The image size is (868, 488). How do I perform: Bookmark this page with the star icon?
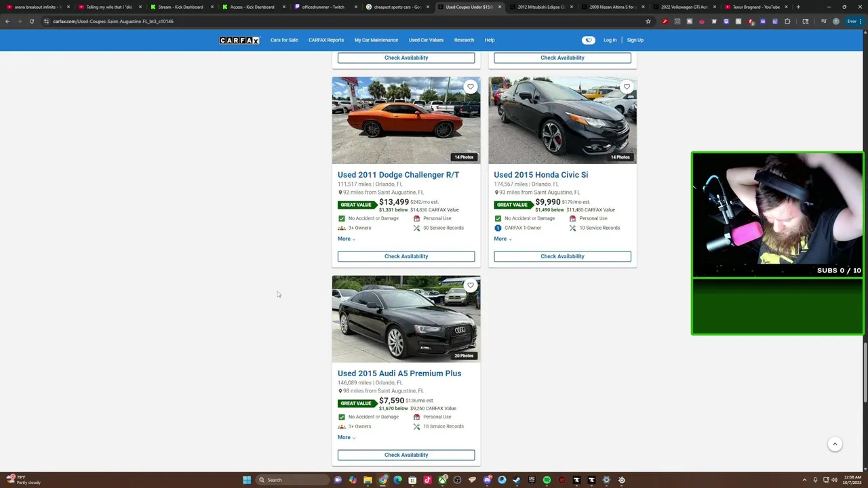pos(648,21)
